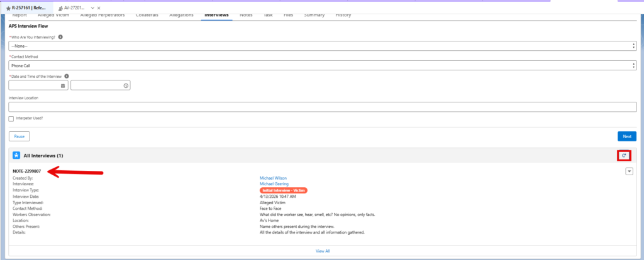Click the Workers Observation label

(31, 215)
